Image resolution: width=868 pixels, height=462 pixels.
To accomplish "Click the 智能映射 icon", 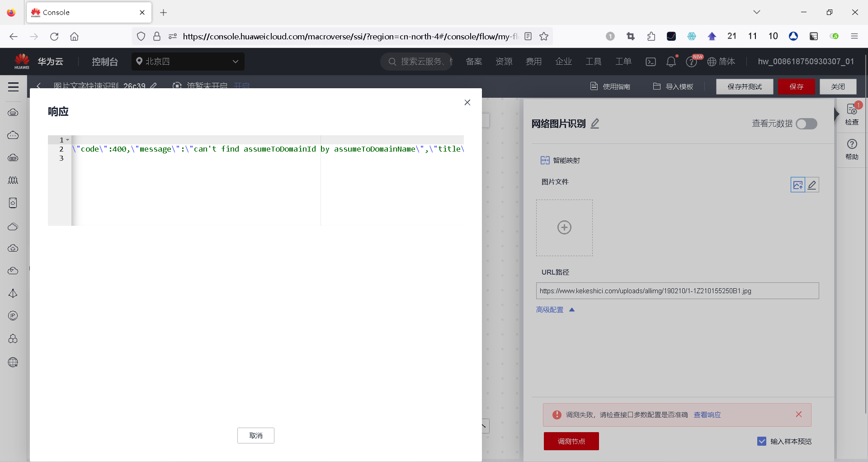I will click(545, 160).
